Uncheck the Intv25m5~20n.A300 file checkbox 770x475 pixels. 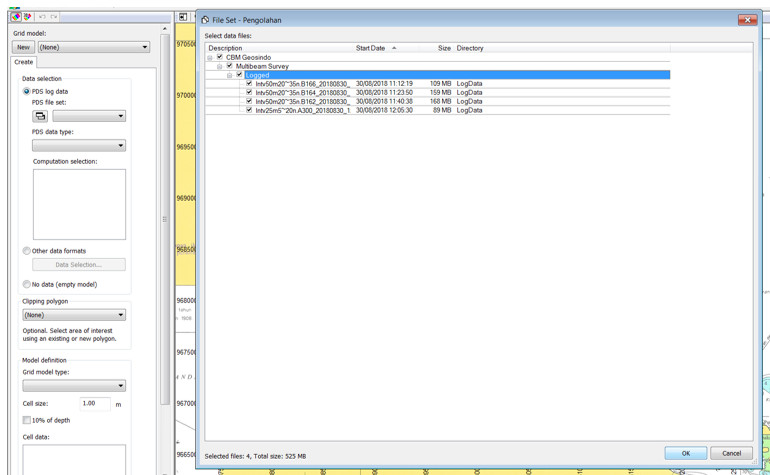[249, 110]
